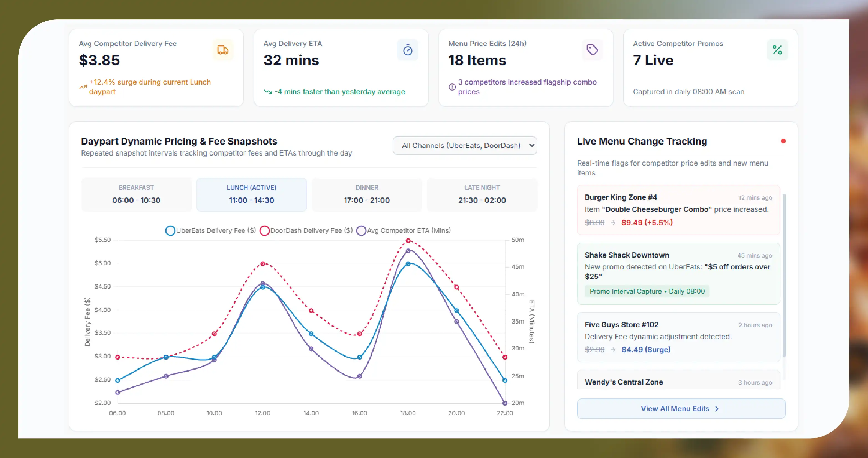The image size is (868, 458).
Task: Click the struck-through $2.99 old fee
Action: (x=595, y=350)
